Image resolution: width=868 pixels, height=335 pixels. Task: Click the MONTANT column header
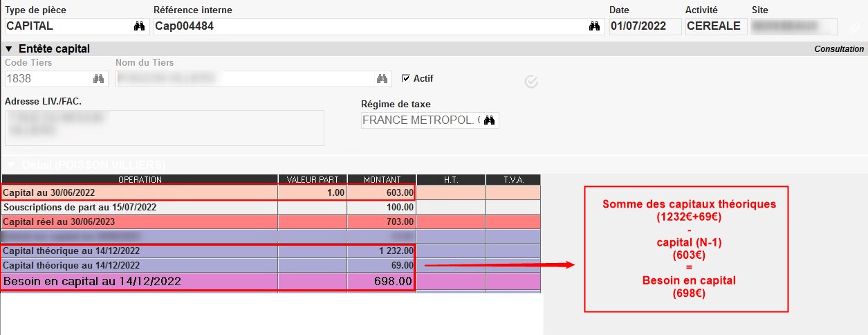coord(381,180)
